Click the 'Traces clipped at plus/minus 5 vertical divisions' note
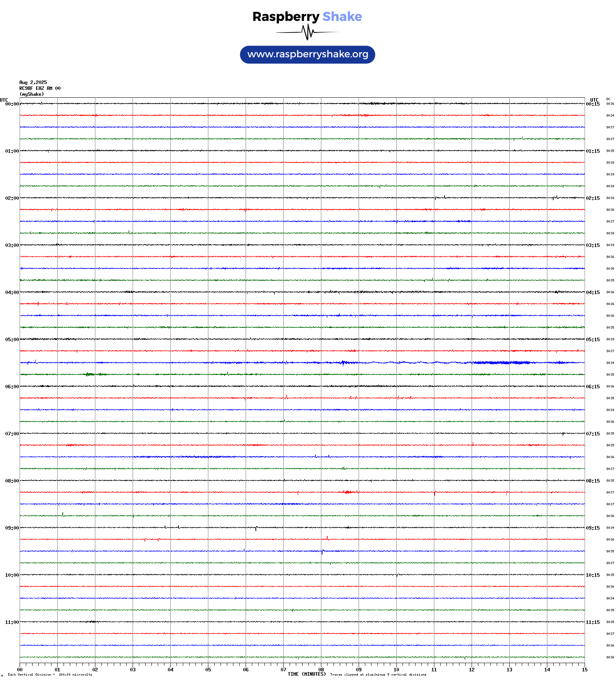 click(378, 675)
